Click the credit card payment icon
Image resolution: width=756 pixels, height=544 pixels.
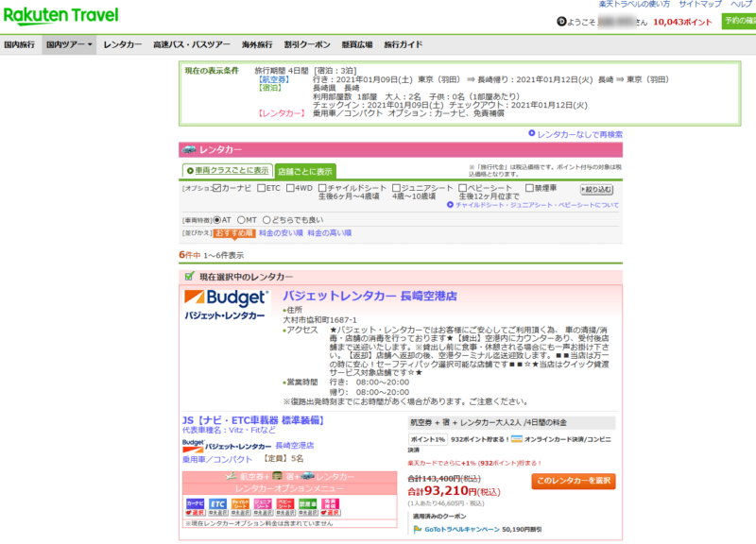point(516,439)
